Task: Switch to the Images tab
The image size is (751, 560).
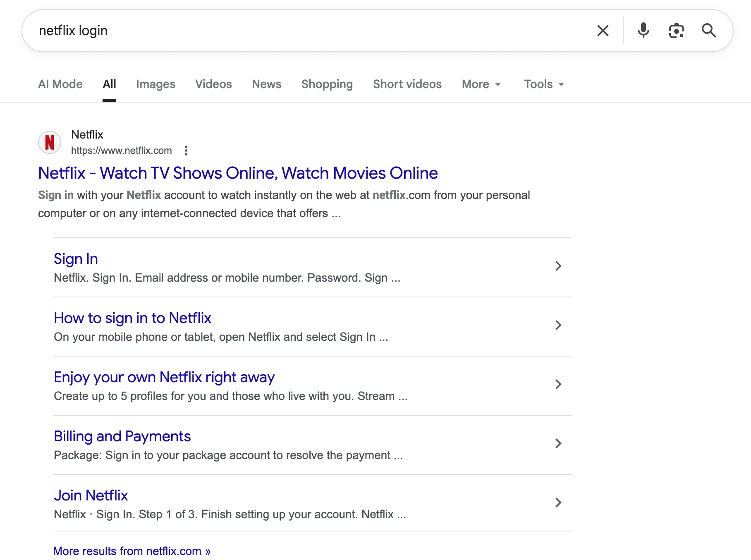Action: (x=155, y=84)
